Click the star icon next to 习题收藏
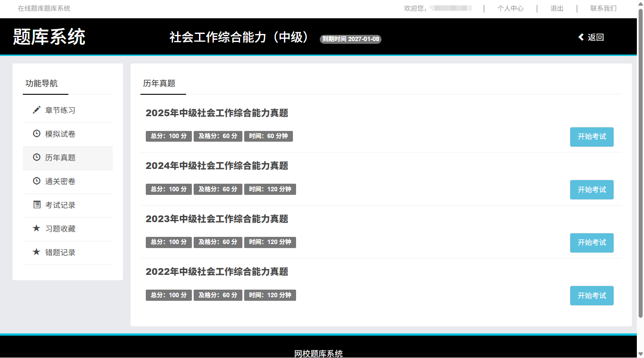The image size is (644, 358). pyautogui.click(x=37, y=228)
